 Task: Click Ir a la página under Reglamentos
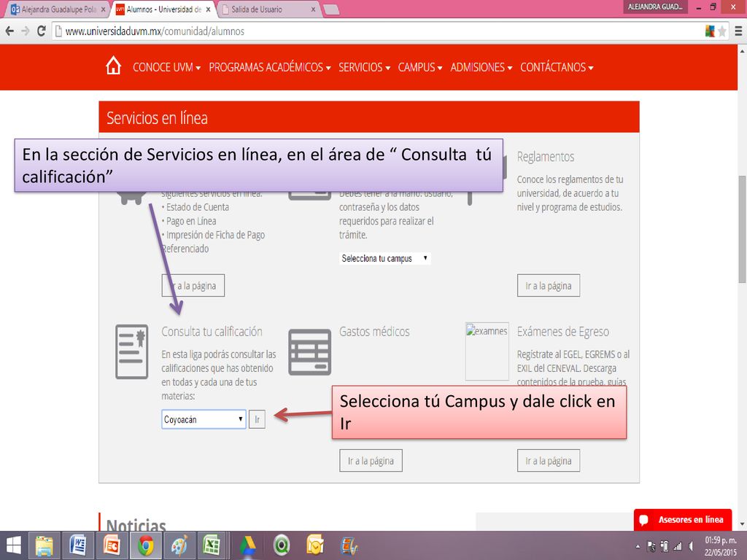pos(549,286)
